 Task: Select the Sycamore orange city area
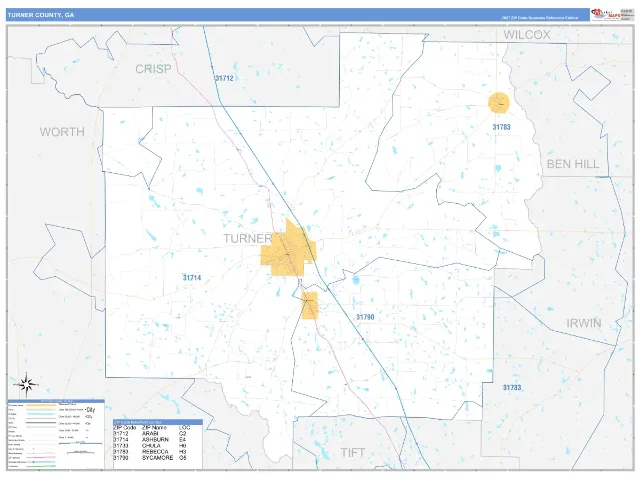tap(310, 305)
